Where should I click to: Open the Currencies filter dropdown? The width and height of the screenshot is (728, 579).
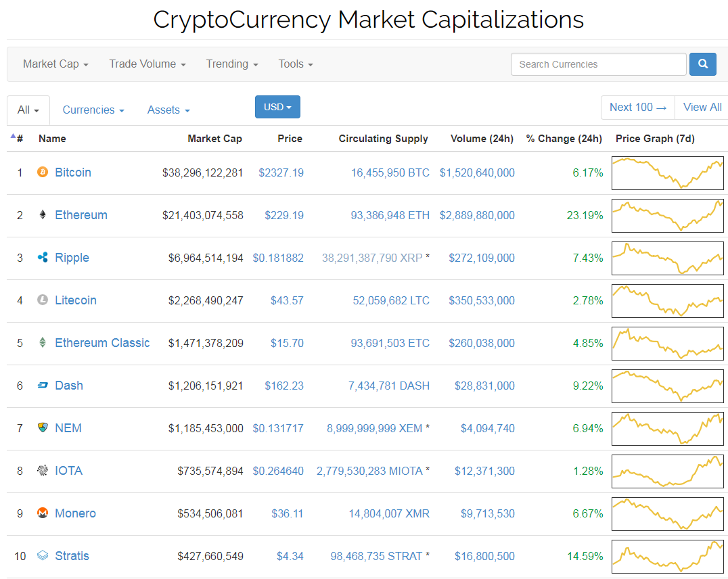(93, 110)
